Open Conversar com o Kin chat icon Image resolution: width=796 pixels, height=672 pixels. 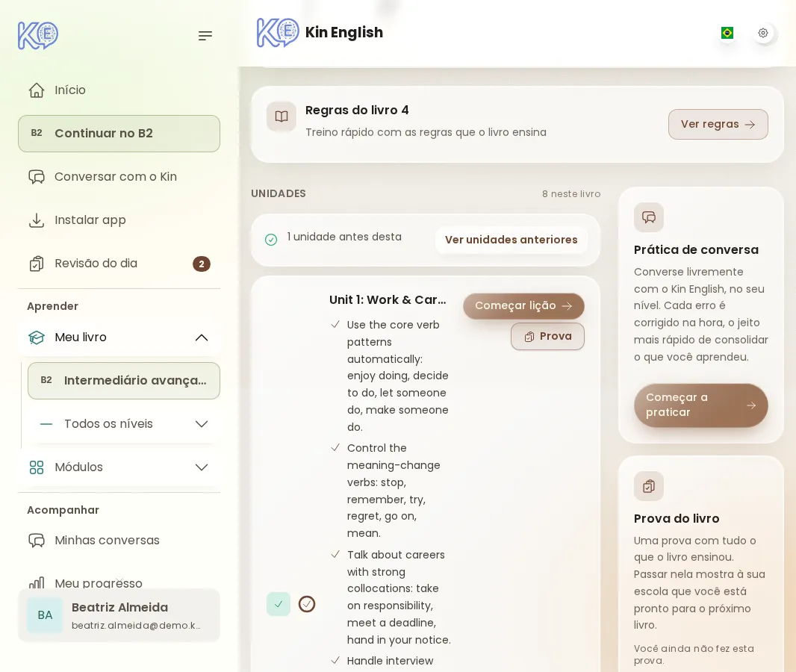click(37, 177)
